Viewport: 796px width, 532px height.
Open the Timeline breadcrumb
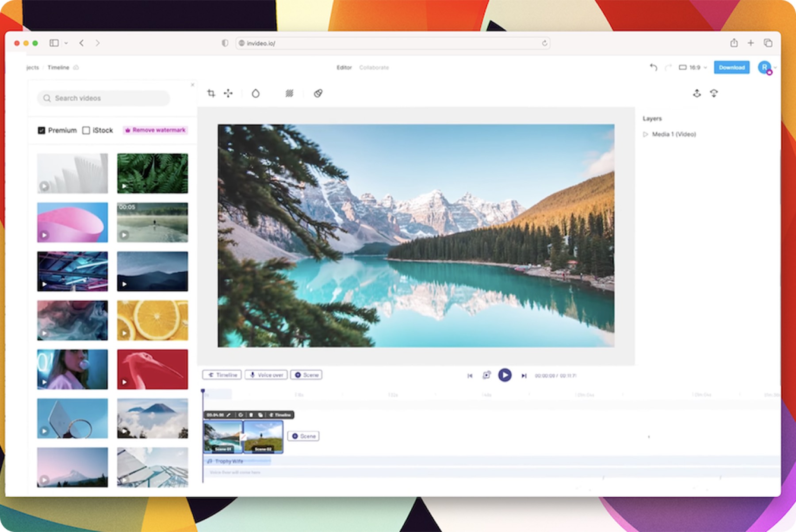[58, 67]
